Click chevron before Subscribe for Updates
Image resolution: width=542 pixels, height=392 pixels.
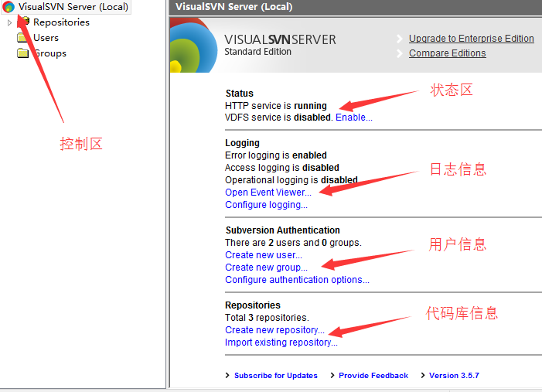click(227, 376)
